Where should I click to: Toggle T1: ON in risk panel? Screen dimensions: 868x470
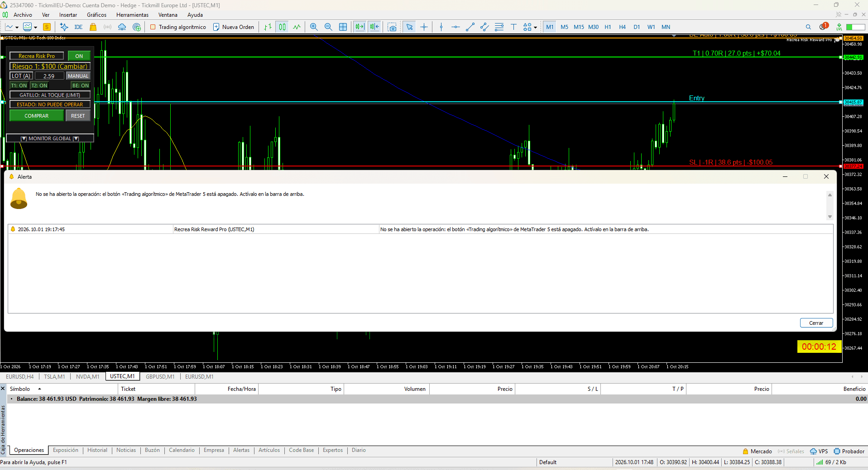(19, 85)
